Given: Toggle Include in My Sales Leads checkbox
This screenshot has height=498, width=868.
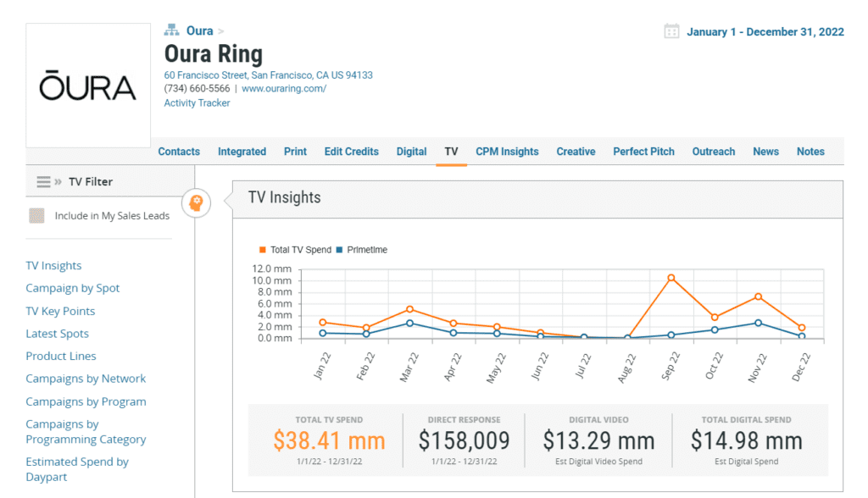Looking at the screenshot, I should (x=36, y=216).
